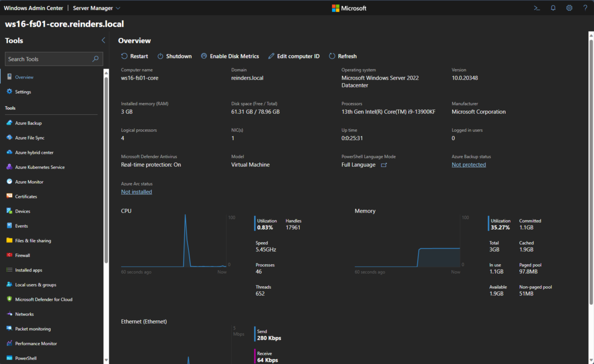Open the help question mark icon
The image size is (594, 364).
585,8
